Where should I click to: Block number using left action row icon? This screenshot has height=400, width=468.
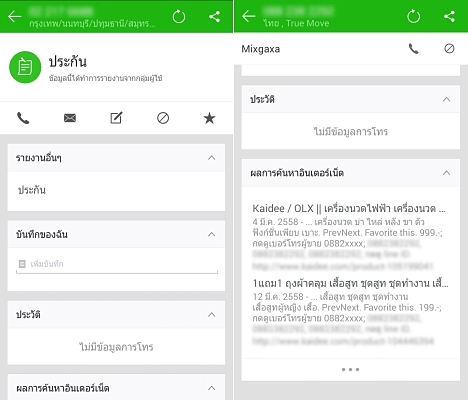click(163, 118)
